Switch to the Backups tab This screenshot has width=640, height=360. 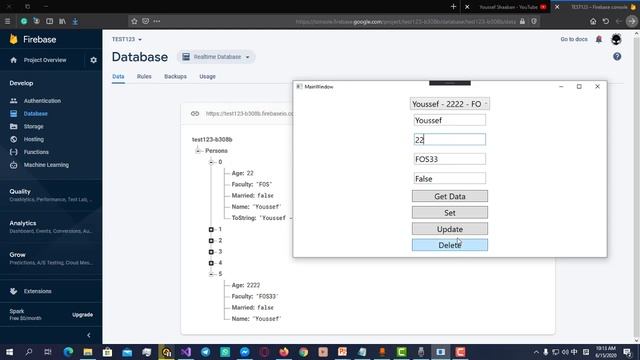pyautogui.click(x=176, y=76)
